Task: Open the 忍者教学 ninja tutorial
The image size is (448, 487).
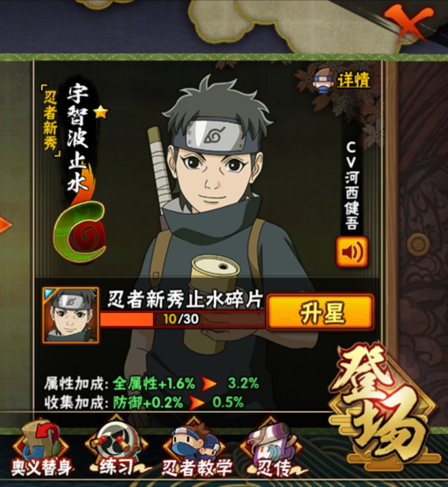Action: click(x=197, y=451)
